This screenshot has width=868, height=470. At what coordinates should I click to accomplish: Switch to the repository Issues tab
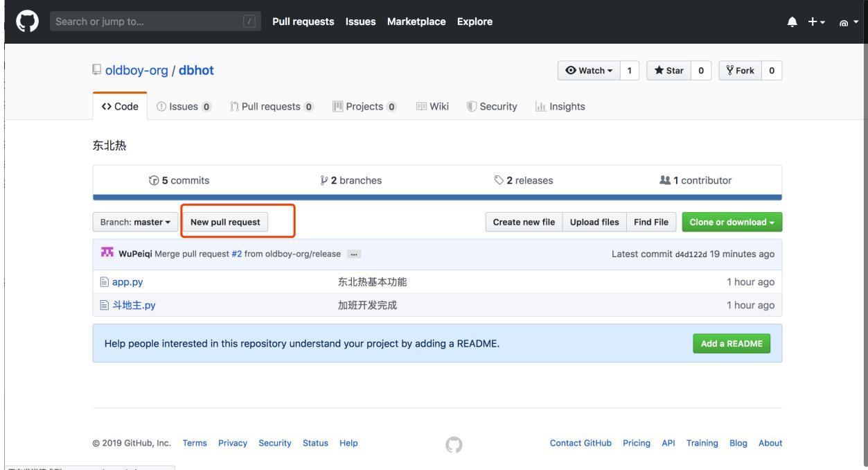point(184,107)
